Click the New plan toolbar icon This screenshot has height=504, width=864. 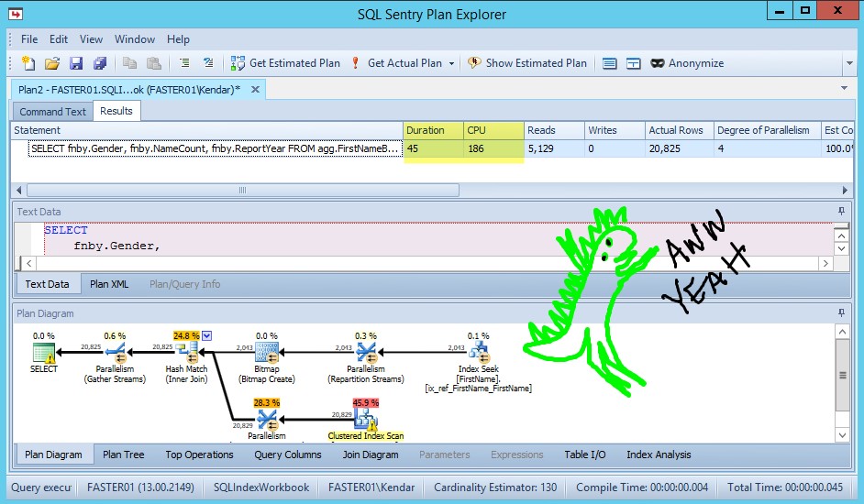28,63
